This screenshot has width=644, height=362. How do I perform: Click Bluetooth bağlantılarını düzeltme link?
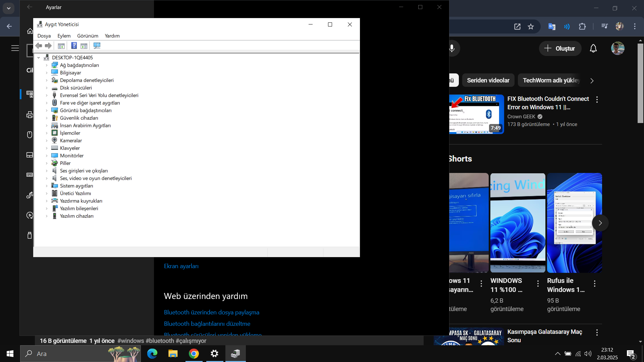pyautogui.click(x=207, y=324)
